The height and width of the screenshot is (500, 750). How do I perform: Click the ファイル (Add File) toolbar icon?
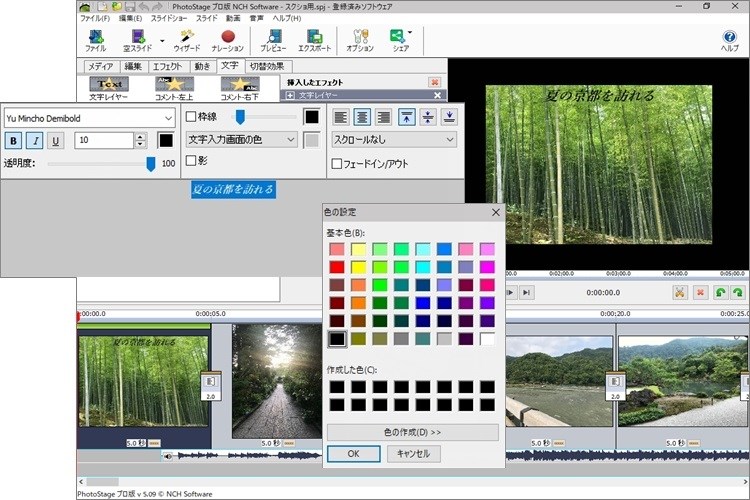coord(96,41)
